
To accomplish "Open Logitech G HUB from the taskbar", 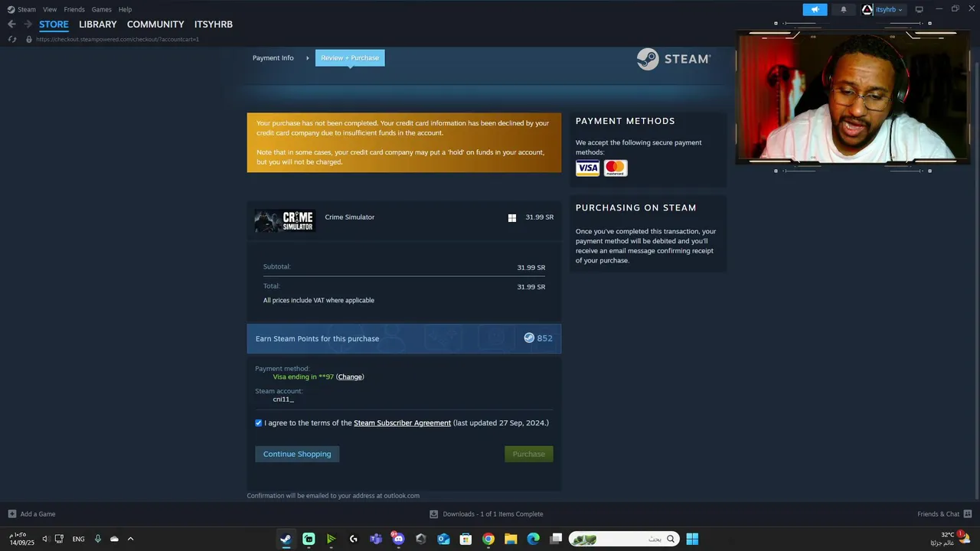I will (x=353, y=540).
